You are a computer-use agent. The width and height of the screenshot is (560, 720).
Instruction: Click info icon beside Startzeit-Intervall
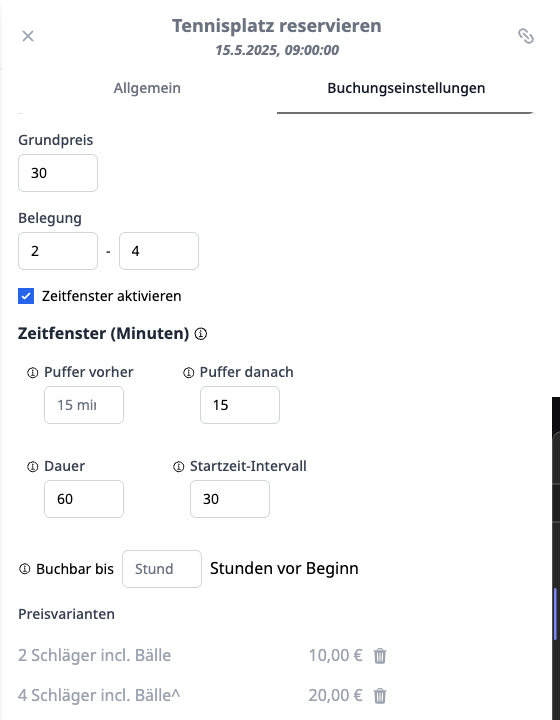coord(179,467)
